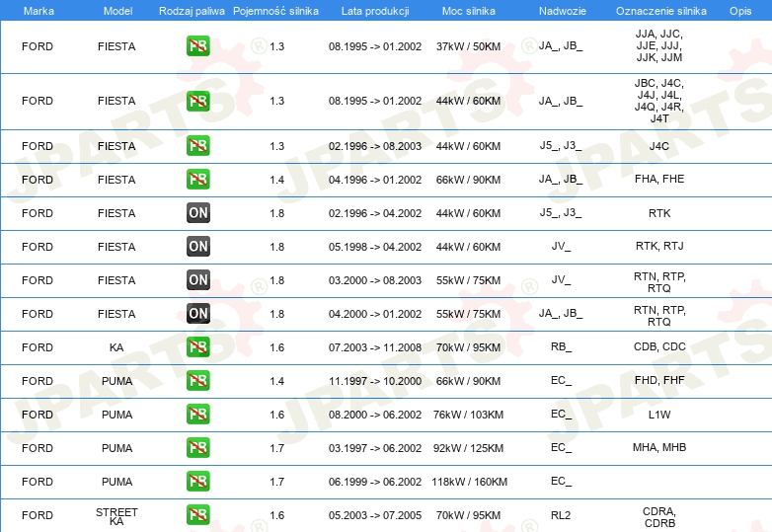Click diesel ON icon in Fiesta RTK, RTJ row
Image resolution: width=772 pixels, height=532 pixels.
click(x=197, y=246)
